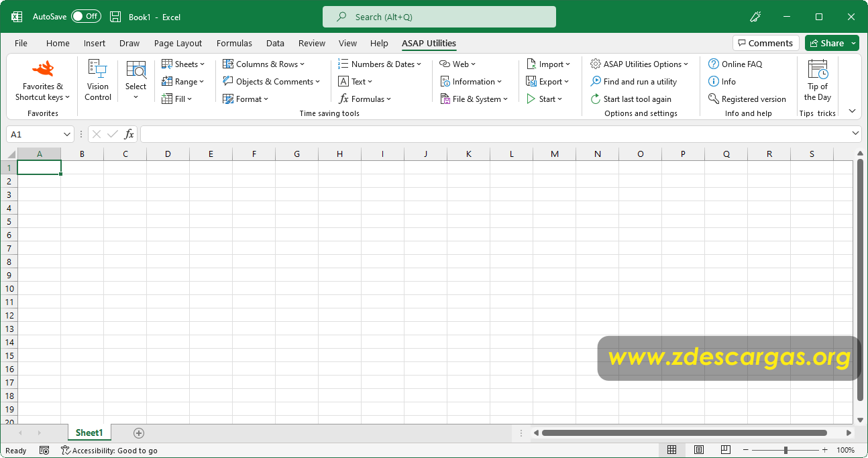
Task: Collapse the ribbon with chevron
Action: [853, 111]
